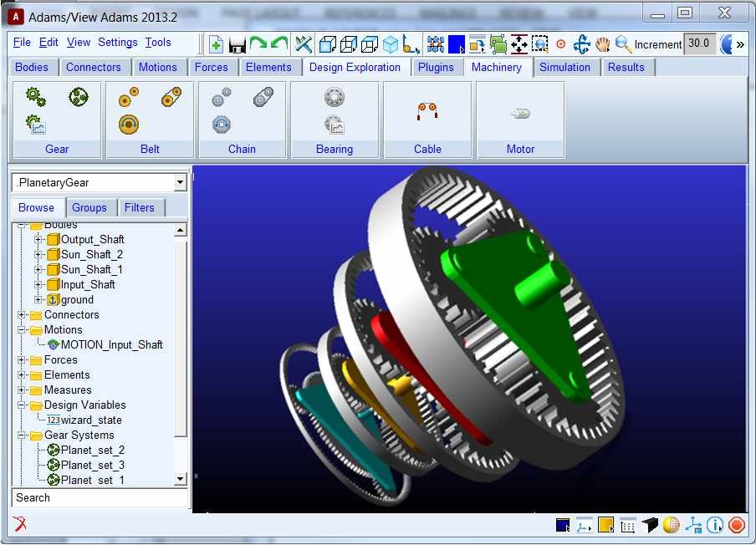Image resolution: width=756 pixels, height=545 pixels.
Task: Save the model with the floppy disk icon
Action: (x=238, y=45)
